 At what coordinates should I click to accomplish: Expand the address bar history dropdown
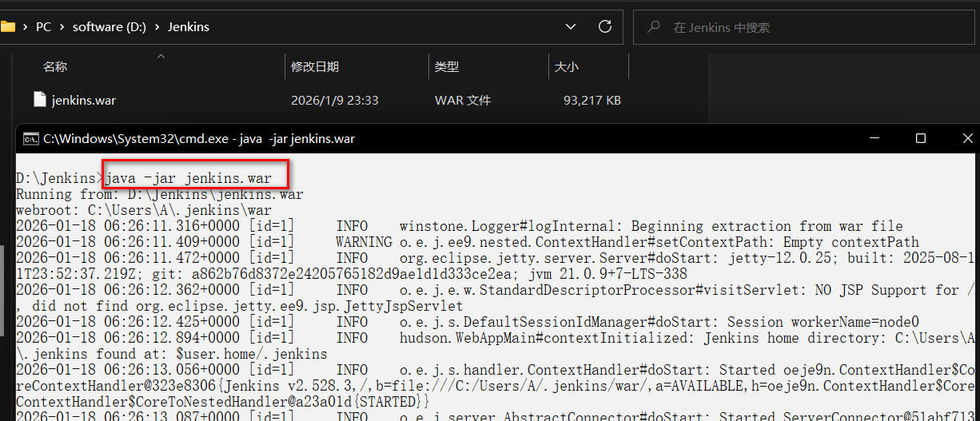pyautogui.click(x=571, y=26)
